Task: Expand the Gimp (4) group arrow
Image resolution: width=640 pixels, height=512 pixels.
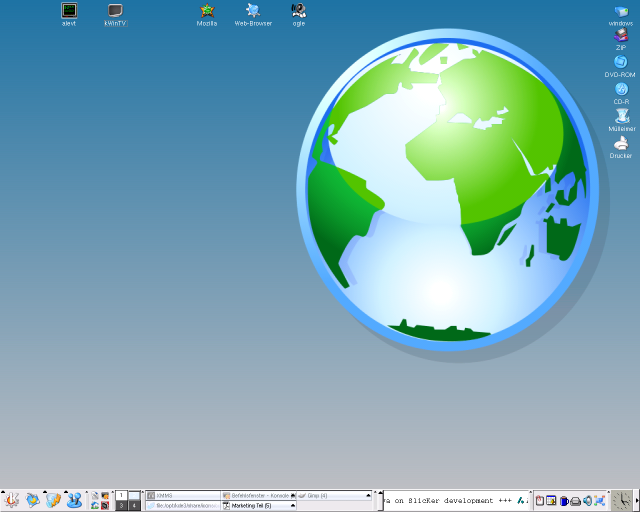Action: (x=368, y=495)
